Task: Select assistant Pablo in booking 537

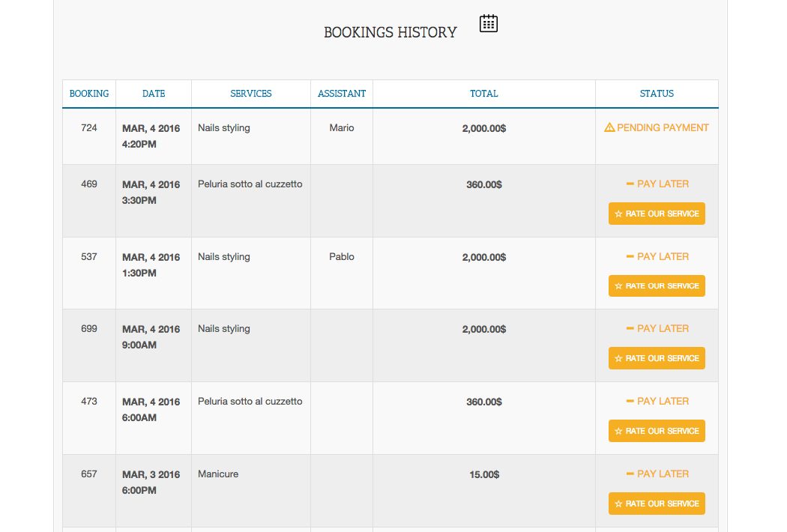Action: coord(342,257)
